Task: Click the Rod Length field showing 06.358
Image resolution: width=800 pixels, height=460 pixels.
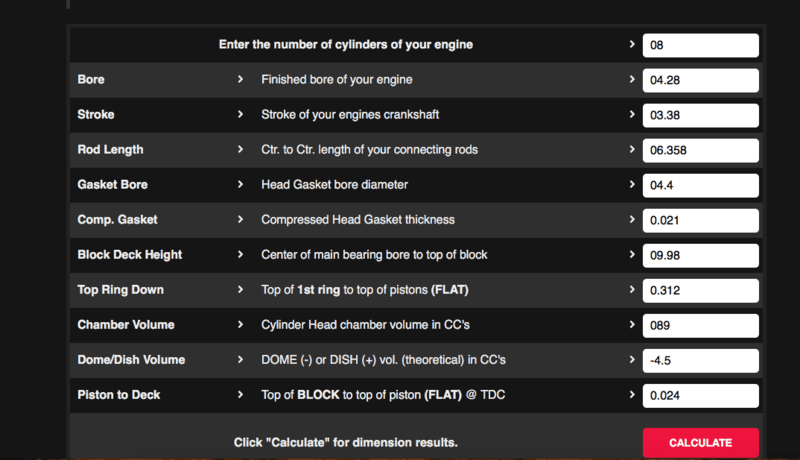Action: point(700,150)
